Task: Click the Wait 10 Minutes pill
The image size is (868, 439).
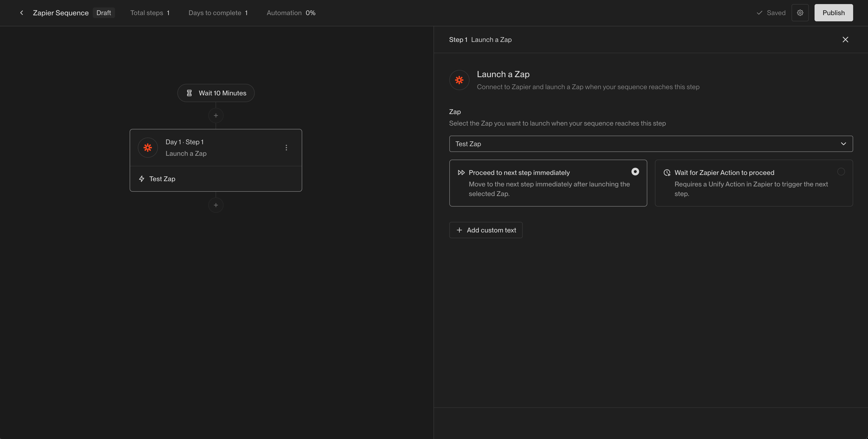Action: pos(216,93)
